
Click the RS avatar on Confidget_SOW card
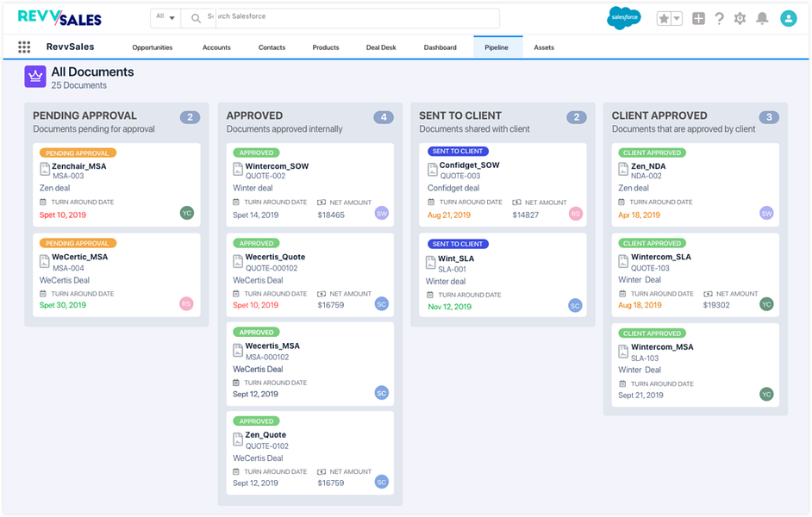click(576, 213)
